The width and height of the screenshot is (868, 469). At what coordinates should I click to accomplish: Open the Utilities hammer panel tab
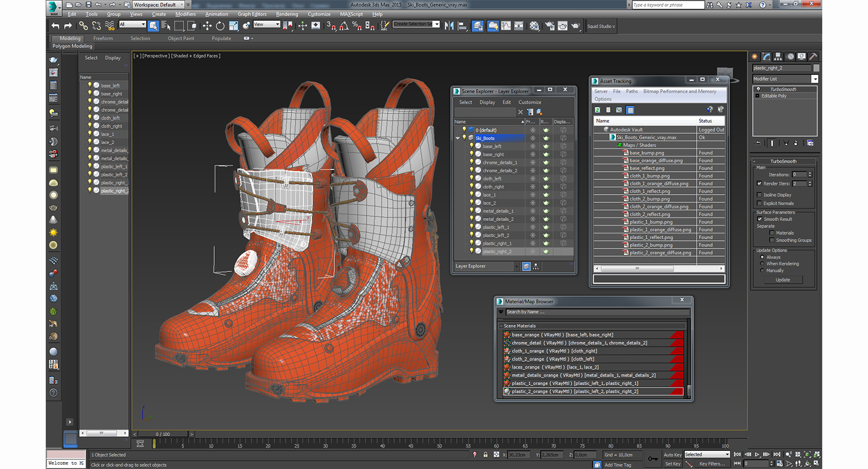click(x=813, y=56)
